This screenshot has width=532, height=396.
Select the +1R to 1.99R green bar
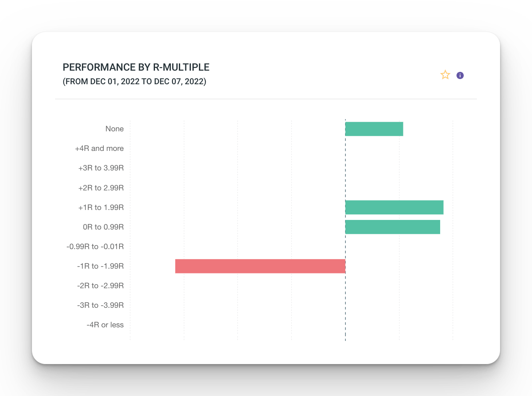pos(394,208)
